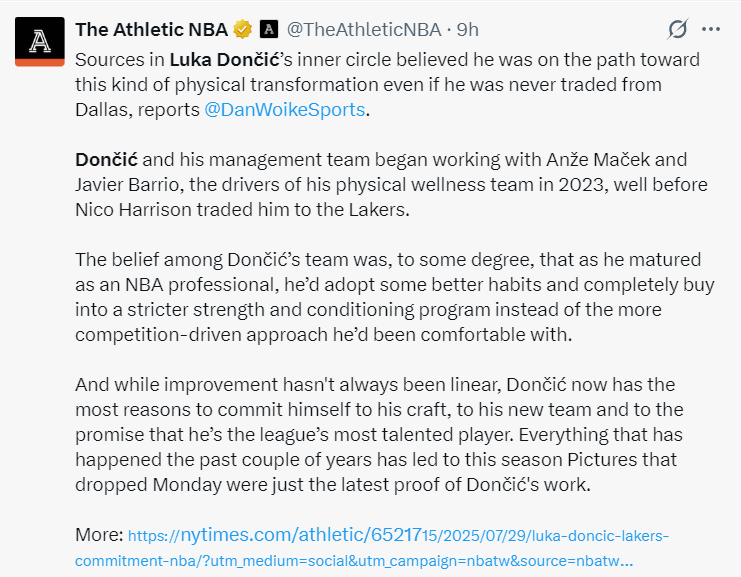
Task: Open the three-dot More options menu
Action: coord(710,28)
